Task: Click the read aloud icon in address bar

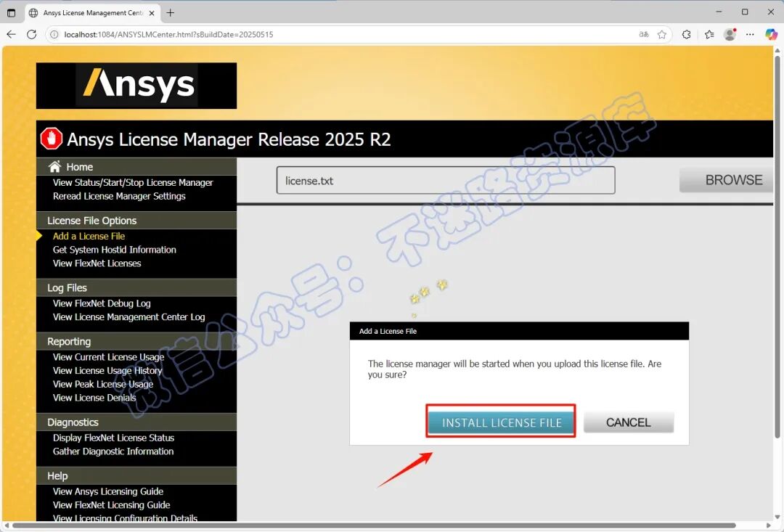Action: [x=643, y=35]
